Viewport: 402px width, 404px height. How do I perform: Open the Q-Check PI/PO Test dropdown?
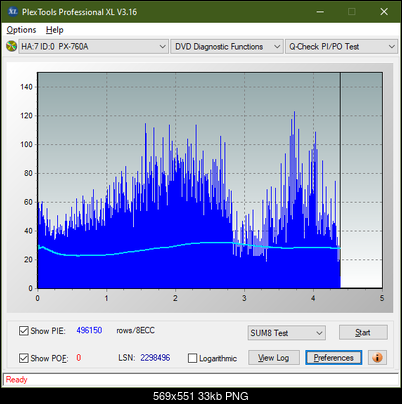pos(342,47)
